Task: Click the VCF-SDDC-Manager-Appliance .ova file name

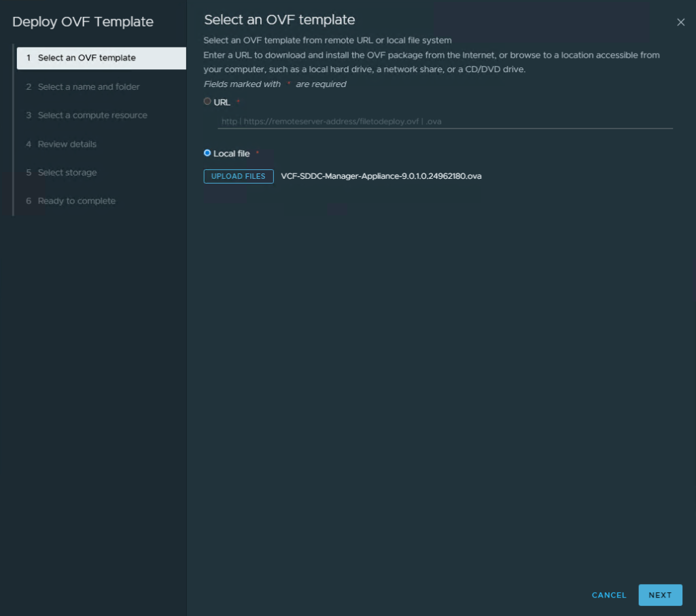Action: (x=381, y=176)
